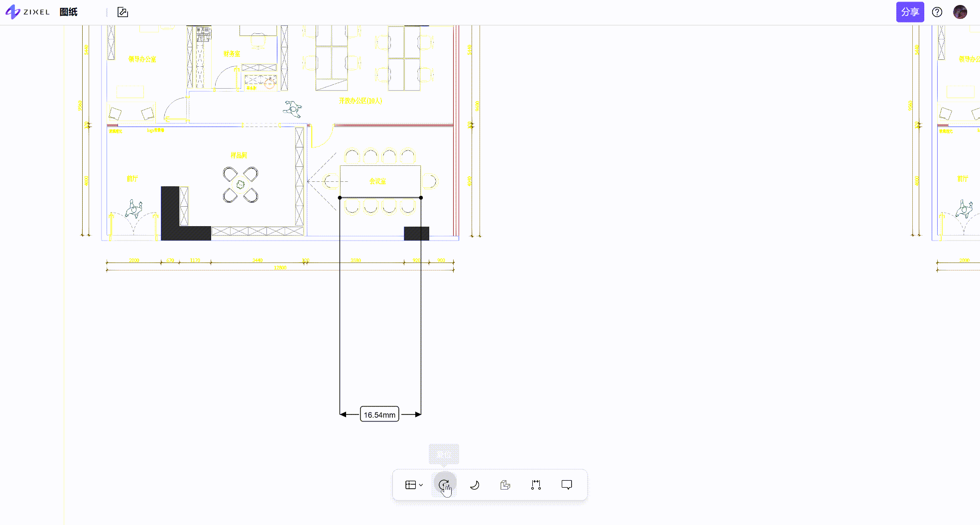The width and height of the screenshot is (980, 525).
Task: Click the 会议室 room label
Action: (377, 181)
